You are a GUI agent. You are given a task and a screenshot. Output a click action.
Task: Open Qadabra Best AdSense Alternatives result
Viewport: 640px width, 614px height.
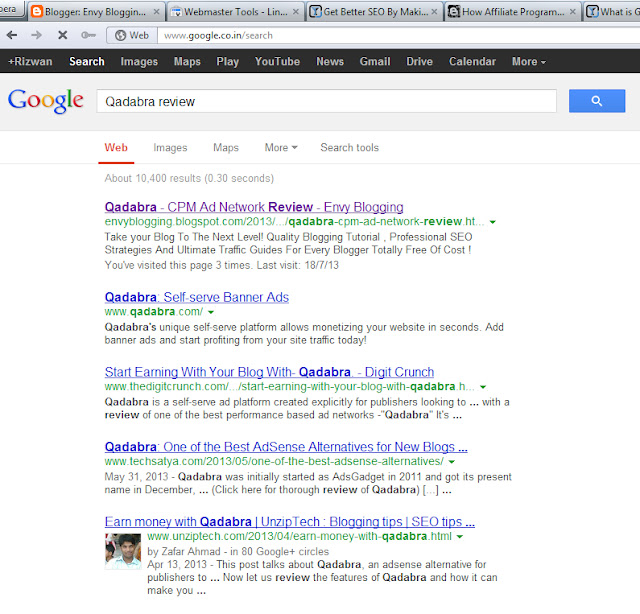[286, 447]
